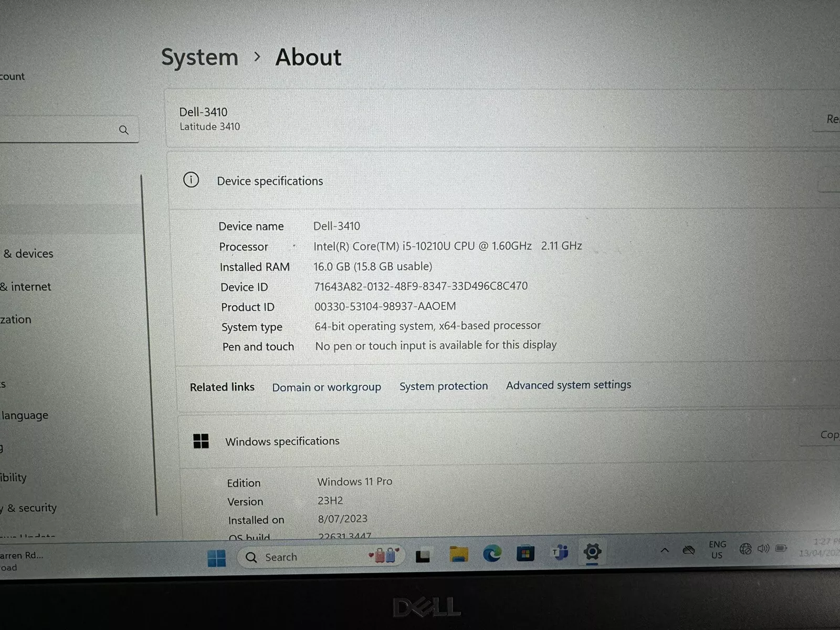Select Bluetooth & devices in sidebar
Image resolution: width=840 pixels, height=630 pixels.
click(x=28, y=254)
